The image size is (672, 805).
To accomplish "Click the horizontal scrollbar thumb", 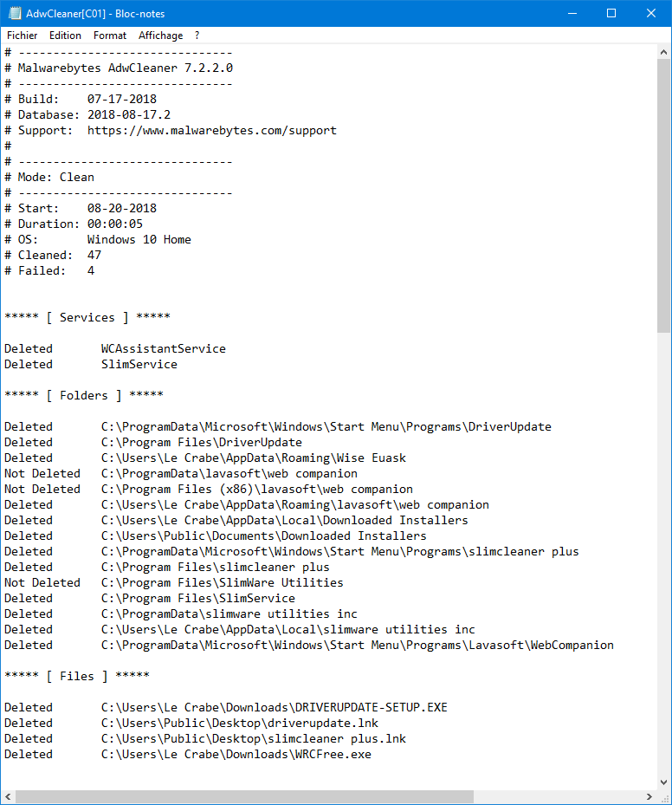I will (x=245, y=797).
